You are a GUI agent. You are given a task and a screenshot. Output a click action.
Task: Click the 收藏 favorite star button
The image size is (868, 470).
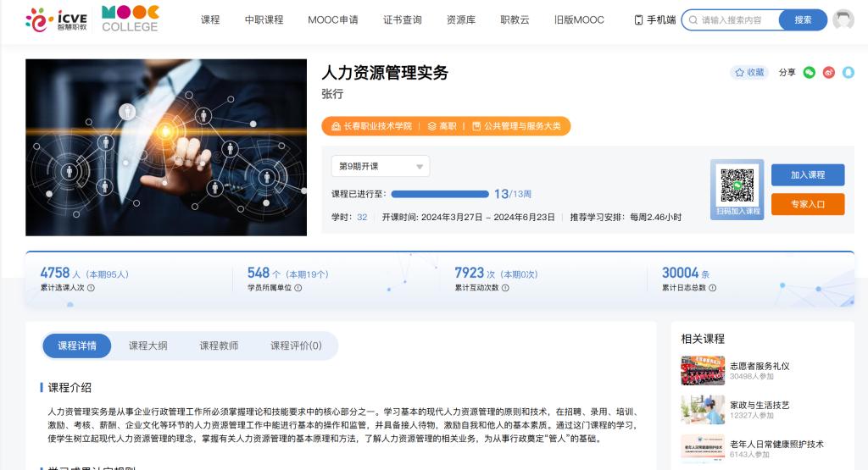click(749, 73)
